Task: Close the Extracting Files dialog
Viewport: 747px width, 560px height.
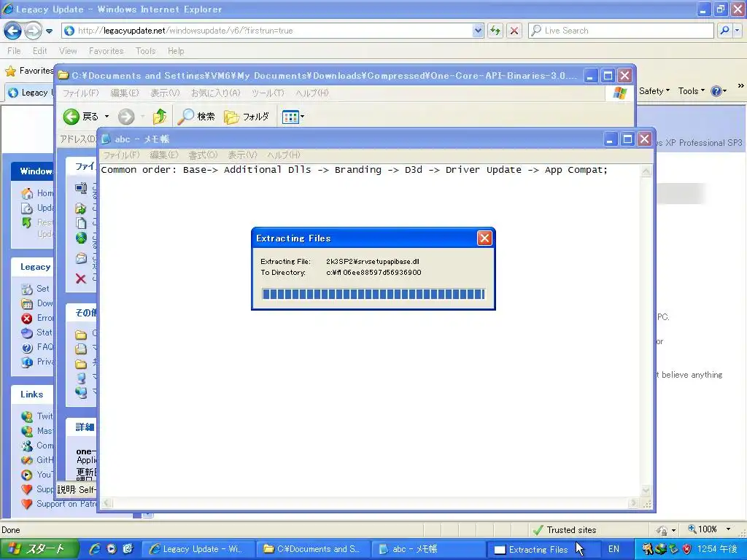Action: coord(484,238)
